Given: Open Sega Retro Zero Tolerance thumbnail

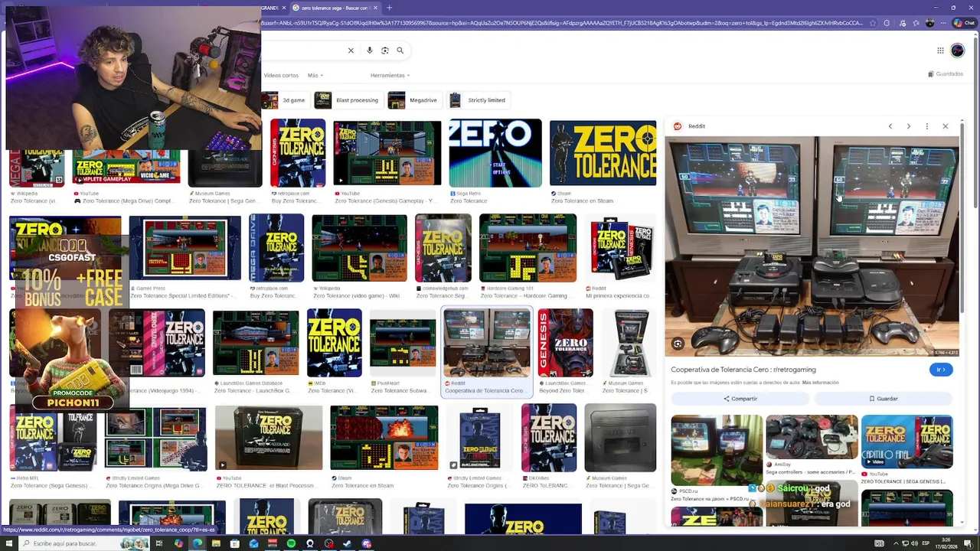Looking at the screenshot, I should 495,153.
